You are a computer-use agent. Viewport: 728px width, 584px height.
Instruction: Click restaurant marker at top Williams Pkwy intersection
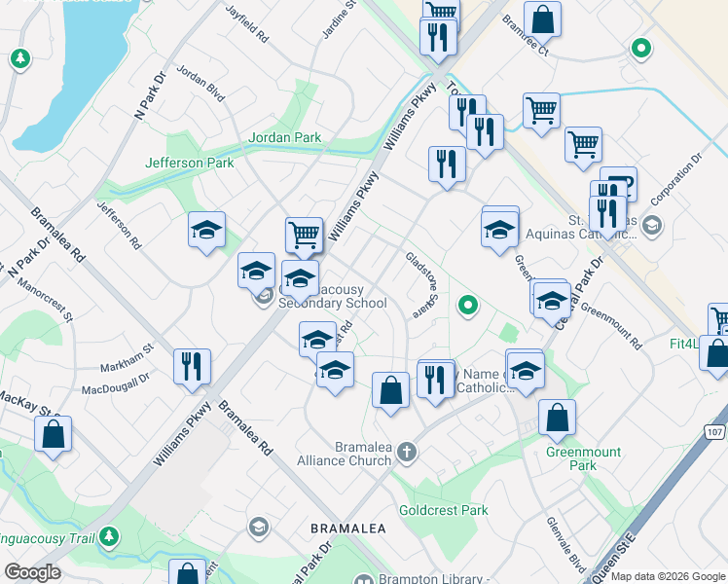[438, 41]
